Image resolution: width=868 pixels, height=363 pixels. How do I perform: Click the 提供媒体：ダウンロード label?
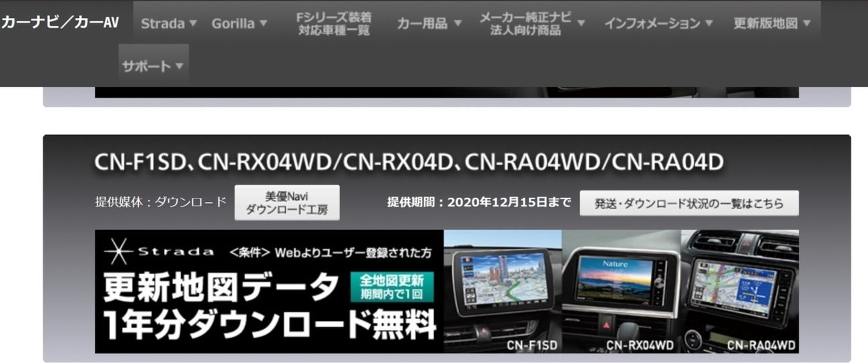[x=161, y=202]
